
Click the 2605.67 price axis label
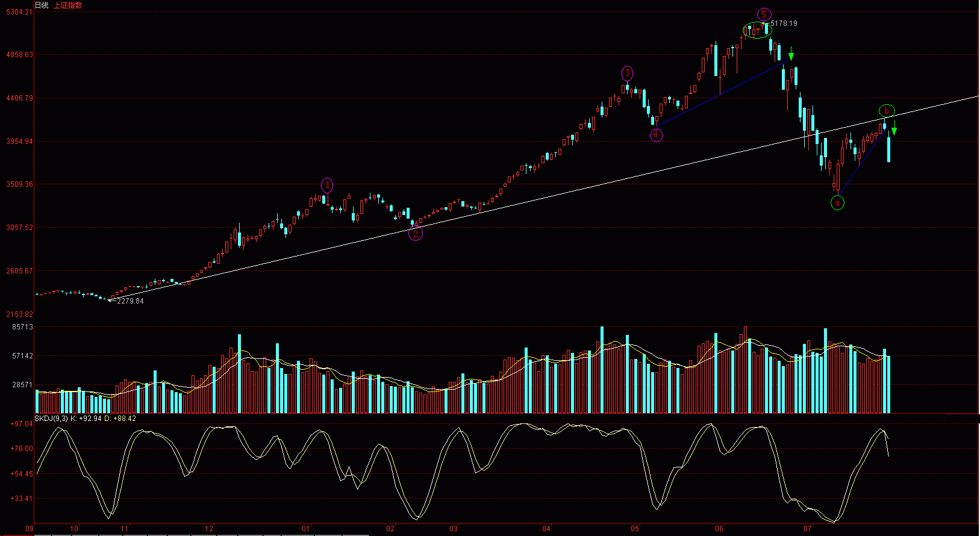pyautogui.click(x=19, y=271)
